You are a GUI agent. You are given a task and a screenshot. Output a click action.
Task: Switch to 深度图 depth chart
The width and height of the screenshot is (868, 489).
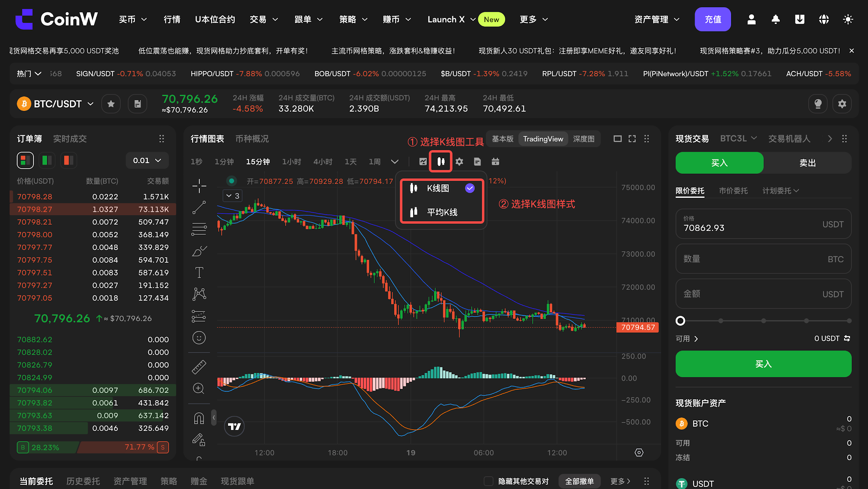(584, 139)
